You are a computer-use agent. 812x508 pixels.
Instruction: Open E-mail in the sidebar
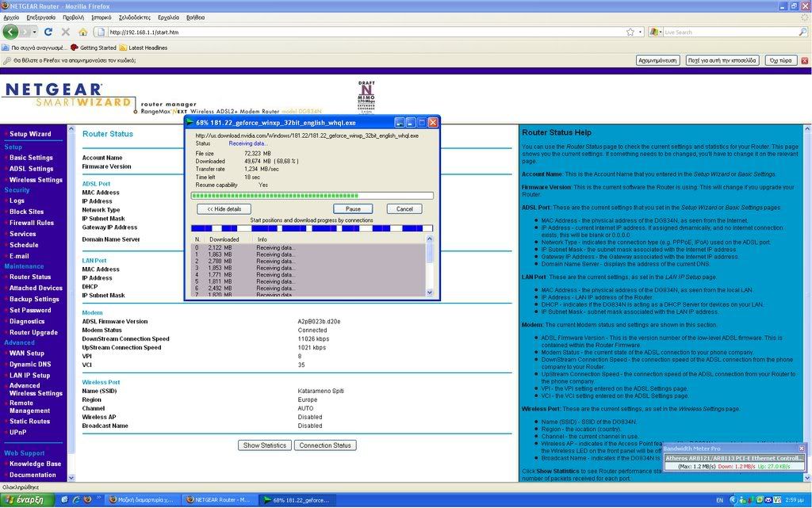click(19, 256)
